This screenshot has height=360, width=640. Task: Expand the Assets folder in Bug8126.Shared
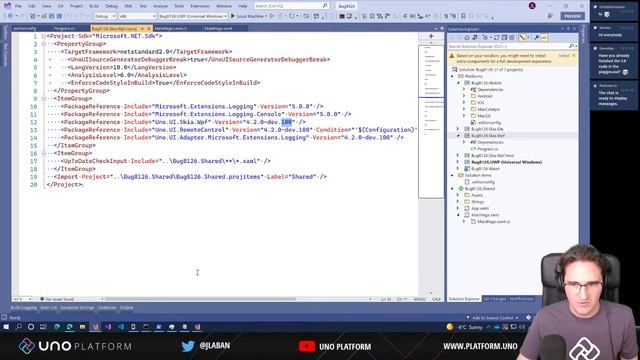point(458,195)
